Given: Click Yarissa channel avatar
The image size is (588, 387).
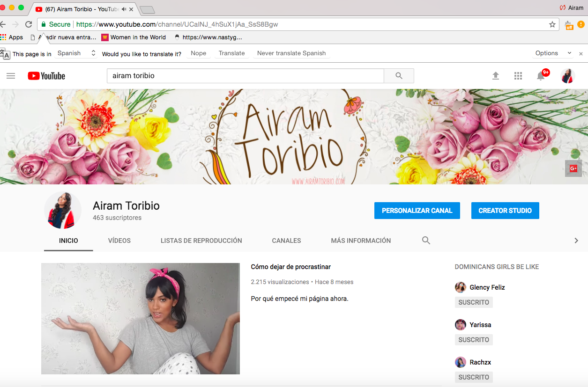Looking at the screenshot, I should point(461,325).
